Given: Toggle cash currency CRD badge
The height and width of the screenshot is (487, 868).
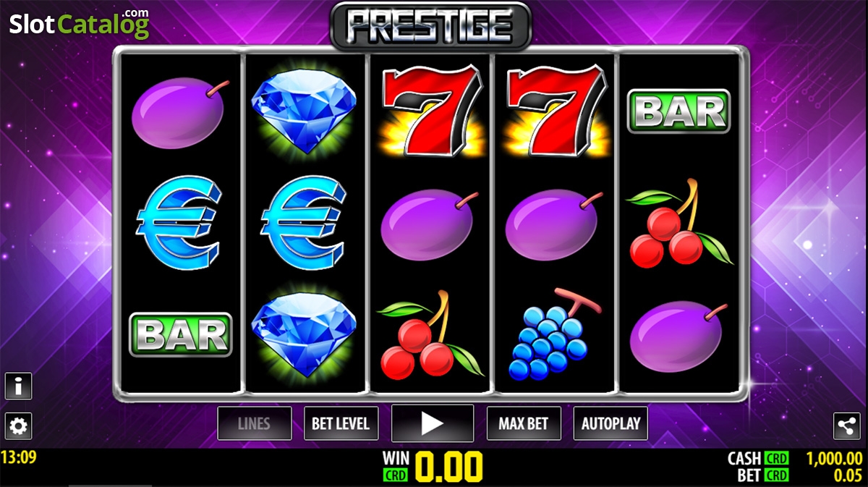Looking at the screenshot, I should click(x=776, y=459).
